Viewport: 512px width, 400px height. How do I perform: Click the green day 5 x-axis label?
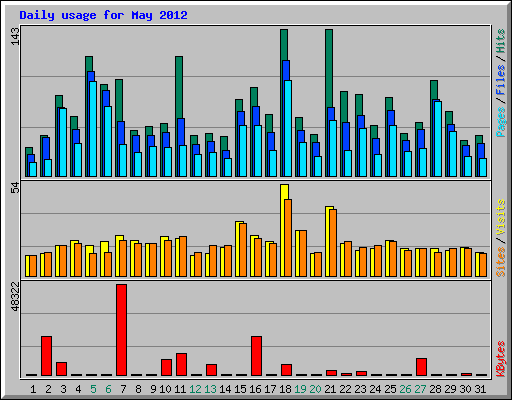tap(93, 389)
